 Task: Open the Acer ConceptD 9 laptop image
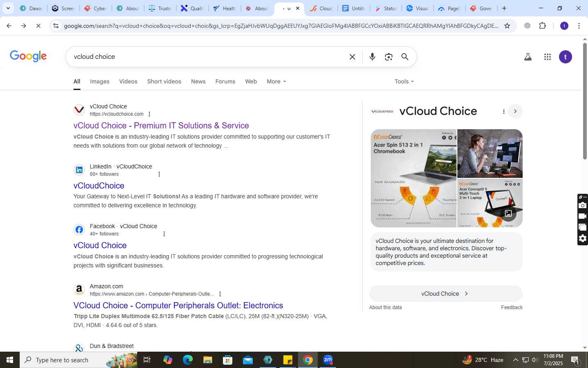(490, 203)
